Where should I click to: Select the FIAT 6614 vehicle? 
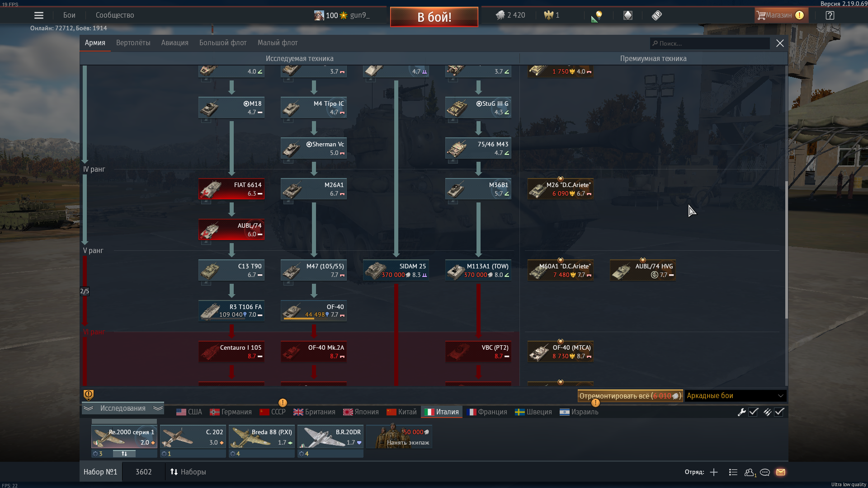(231, 189)
